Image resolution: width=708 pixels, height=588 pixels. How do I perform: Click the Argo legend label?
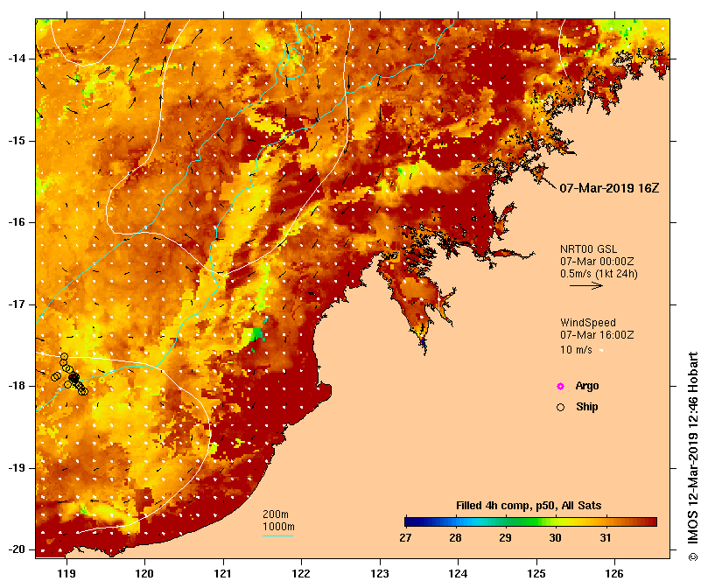(x=587, y=386)
